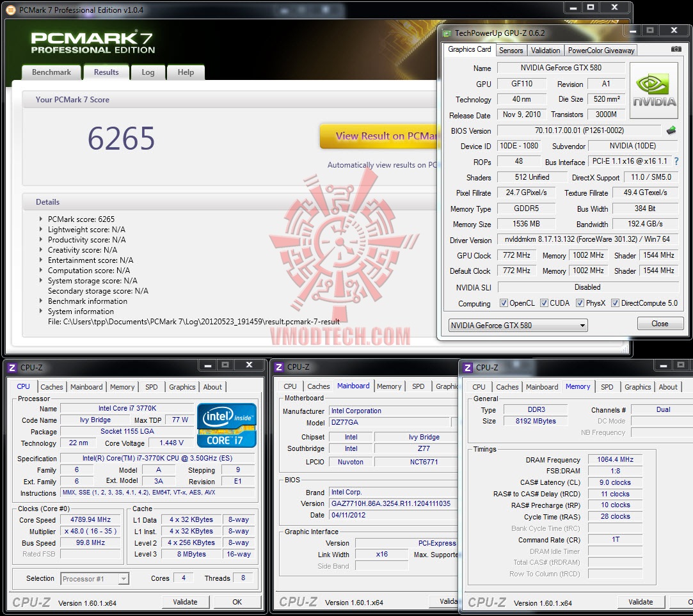The height and width of the screenshot is (616, 693).
Task: Click the PCMark 7 title bar icon
Action: point(11,10)
